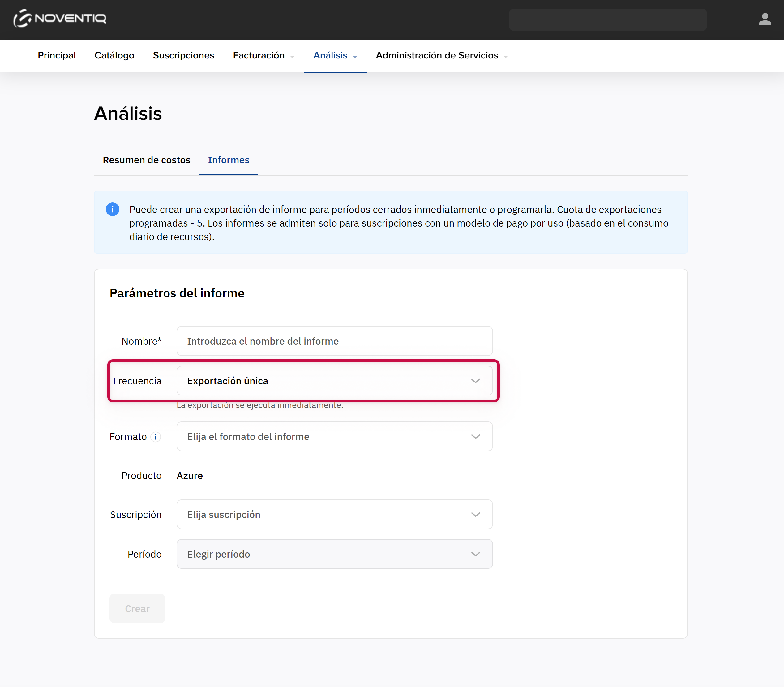Open the user profile icon
The image size is (784, 687).
[765, 19]
